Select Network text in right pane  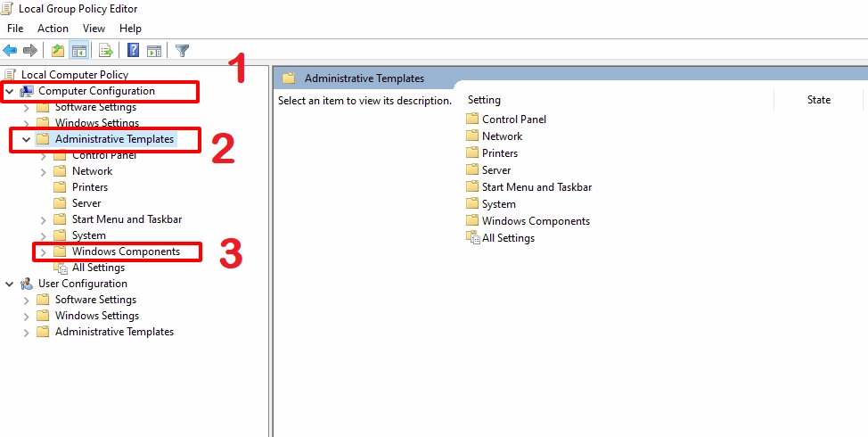502,136
